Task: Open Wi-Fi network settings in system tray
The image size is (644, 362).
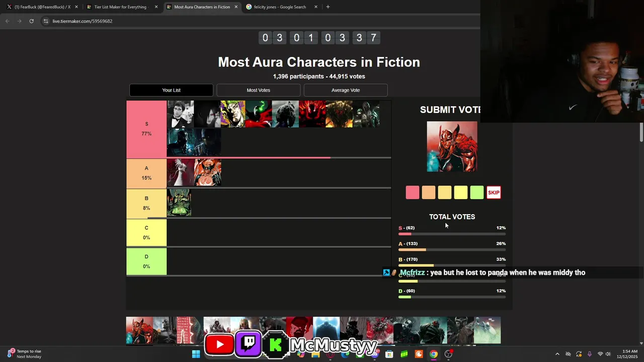Action: pyautogui.click(x=600, y=354)
